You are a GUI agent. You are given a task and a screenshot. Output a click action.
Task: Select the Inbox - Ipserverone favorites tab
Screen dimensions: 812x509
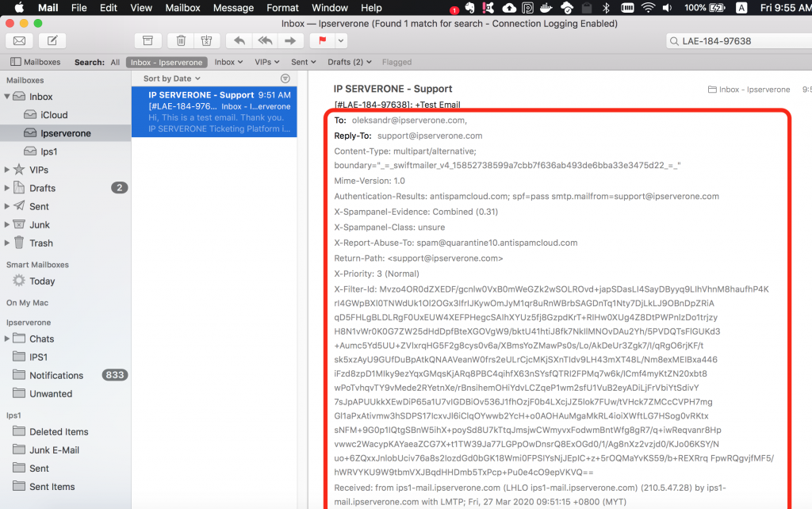tap(167, 61)
